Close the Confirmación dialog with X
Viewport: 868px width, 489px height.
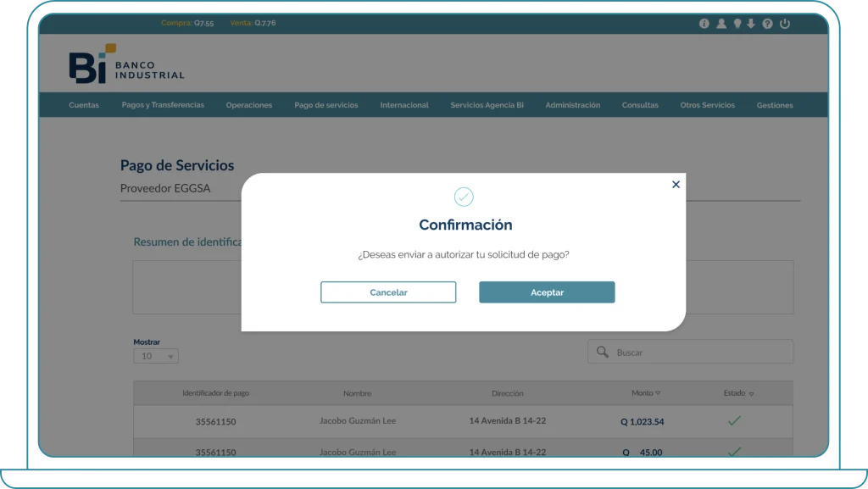pyautogui.click(x=676, y=184)
